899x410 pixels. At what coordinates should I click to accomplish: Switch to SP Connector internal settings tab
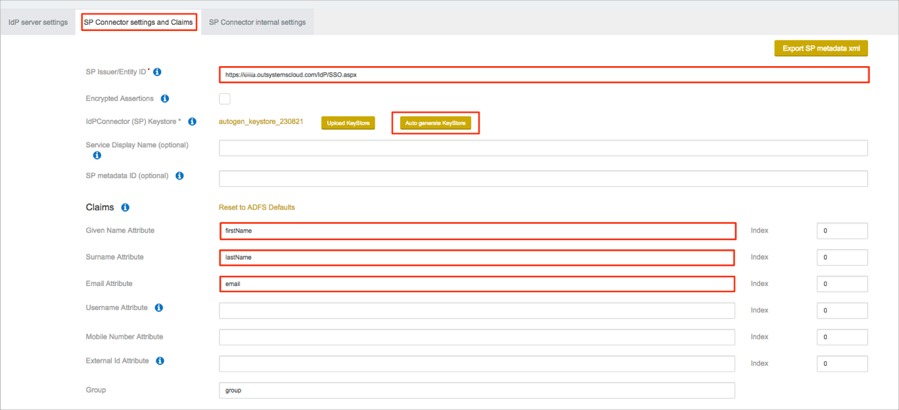coord(257,22)
